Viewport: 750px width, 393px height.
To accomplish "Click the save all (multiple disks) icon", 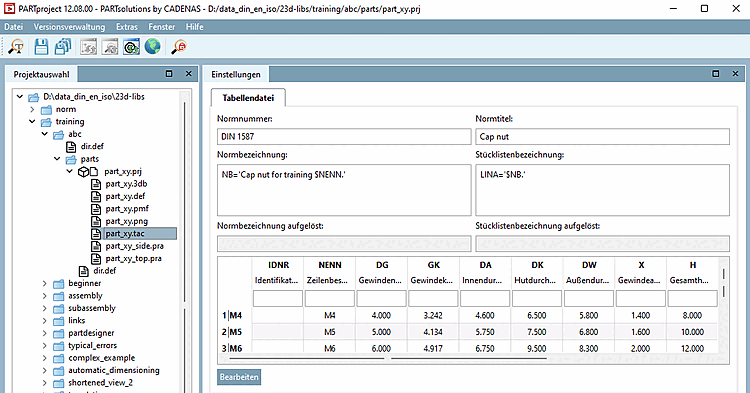I will click(63, 47).
